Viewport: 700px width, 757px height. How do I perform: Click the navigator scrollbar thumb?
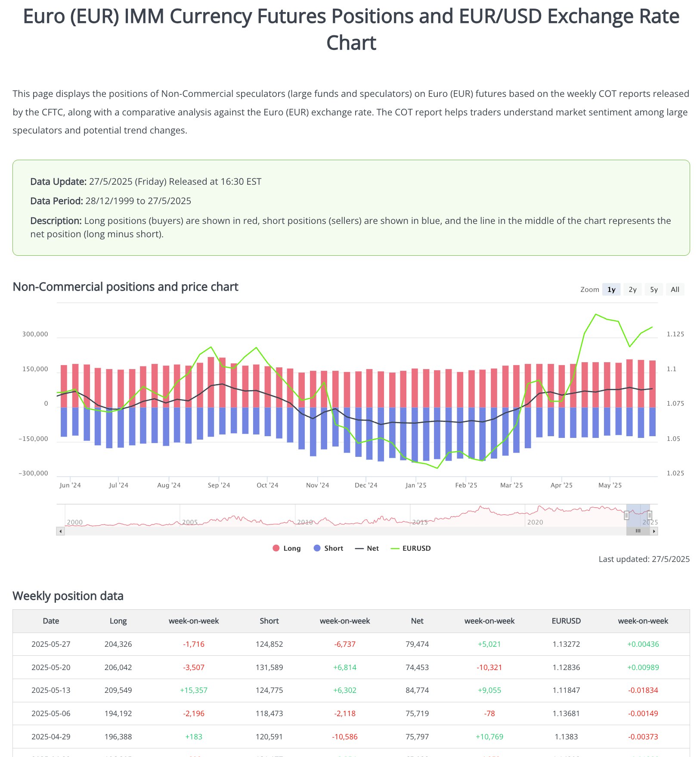pos(638,531)
